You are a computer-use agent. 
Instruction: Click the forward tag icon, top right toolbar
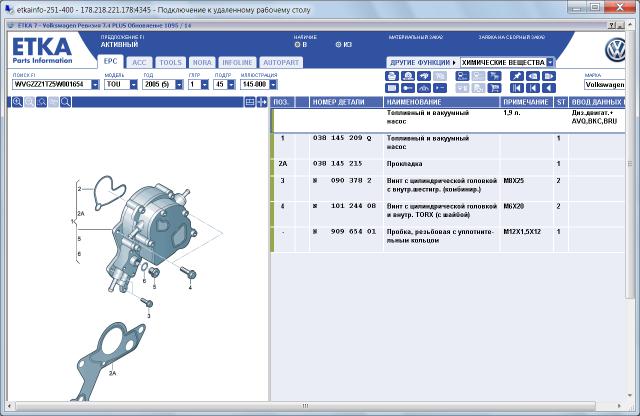tap(549, 76)
